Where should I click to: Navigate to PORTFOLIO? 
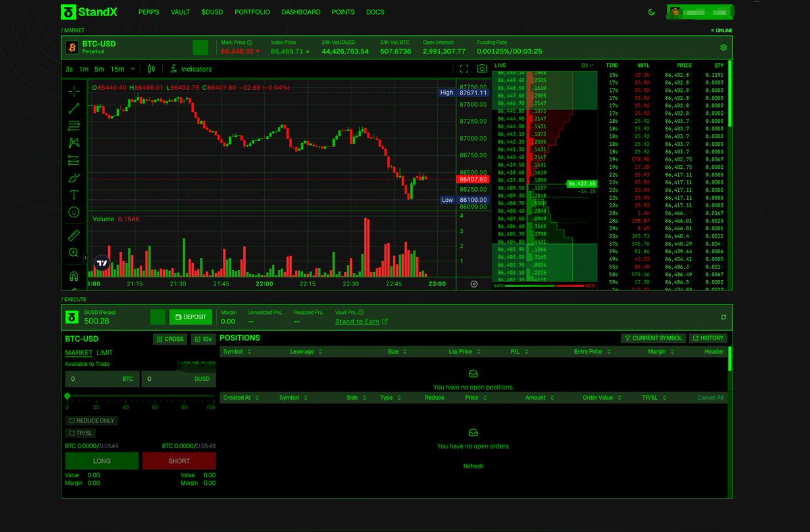point(252,12)
